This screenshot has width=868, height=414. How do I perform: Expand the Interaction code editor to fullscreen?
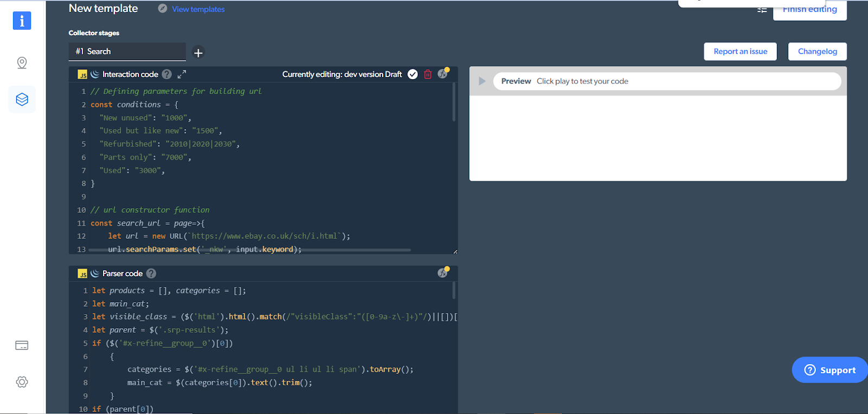[x=182, y=74]
